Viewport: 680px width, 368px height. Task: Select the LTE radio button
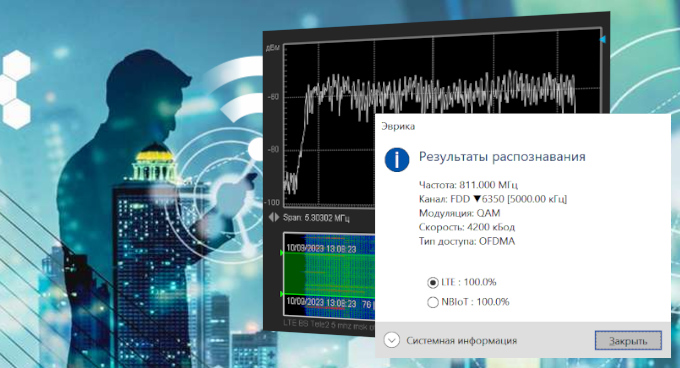pyautogui.click(x=432, y=283)
